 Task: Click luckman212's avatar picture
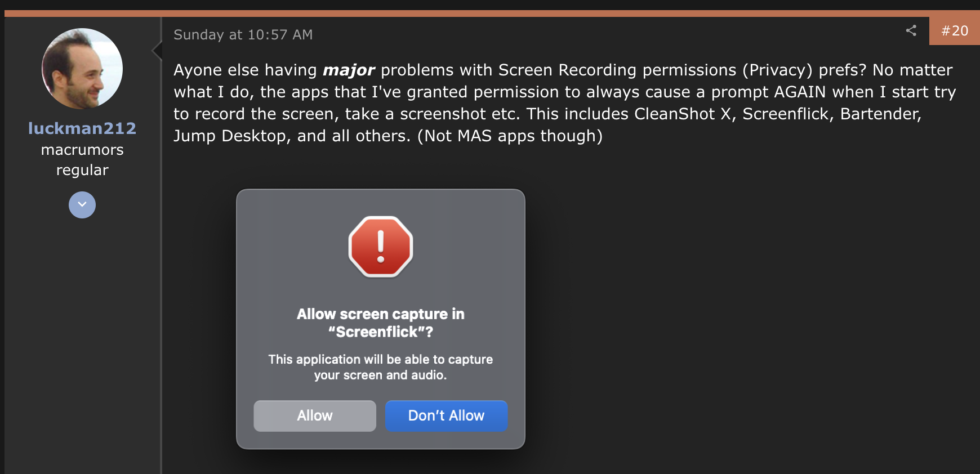[82, 69]
